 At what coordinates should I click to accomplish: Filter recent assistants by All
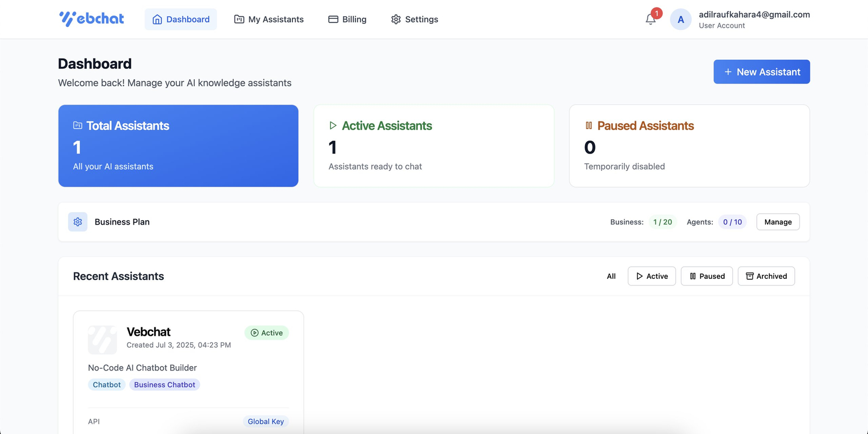tap(611, 276)
